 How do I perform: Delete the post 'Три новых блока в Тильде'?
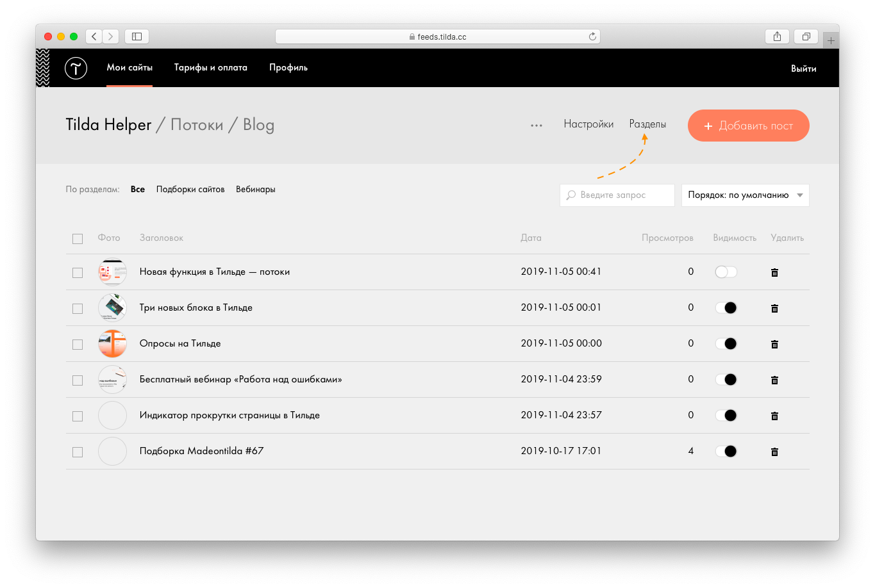click(774, 308)
